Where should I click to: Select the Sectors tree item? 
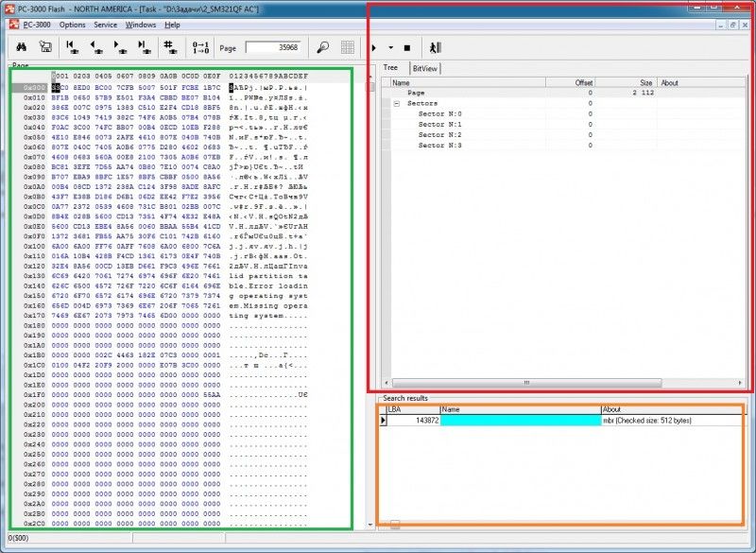click(422, 103)
